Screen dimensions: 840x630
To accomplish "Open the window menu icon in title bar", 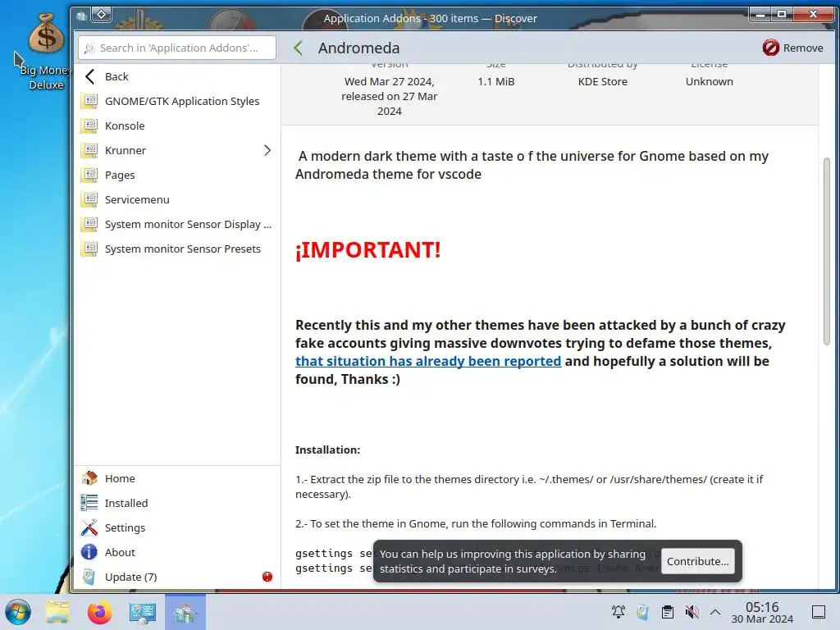I will [81, 16].
